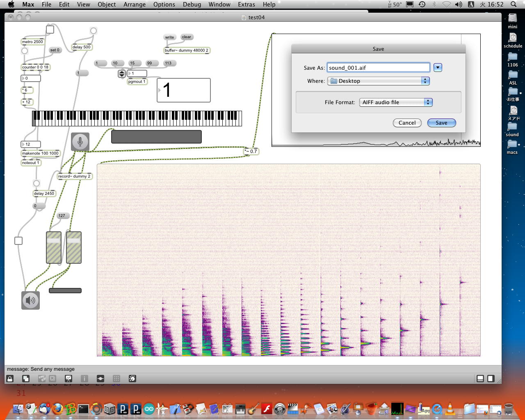Screen dimensions: 525x420
Task: Click the Save As filename field
Action: (378, 68)
